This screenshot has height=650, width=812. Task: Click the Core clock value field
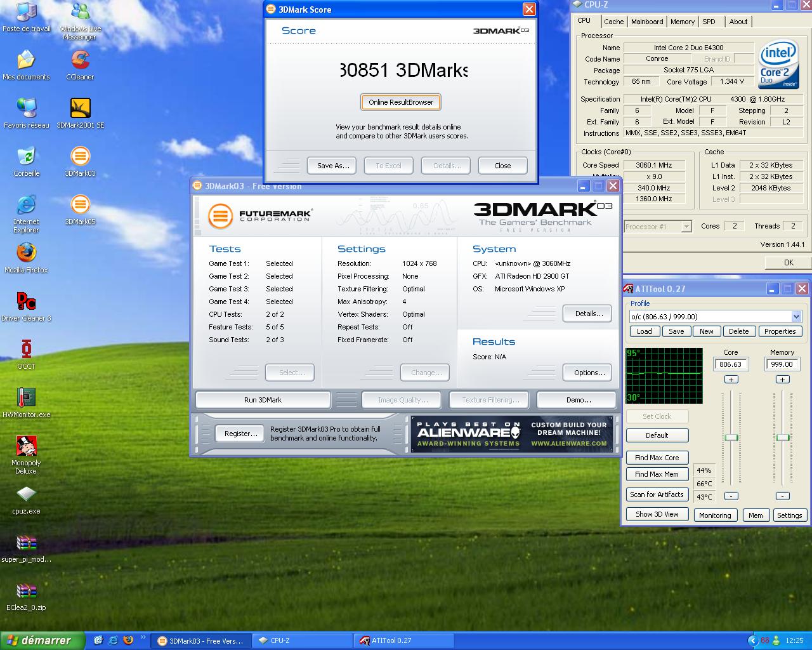[731, 364]
